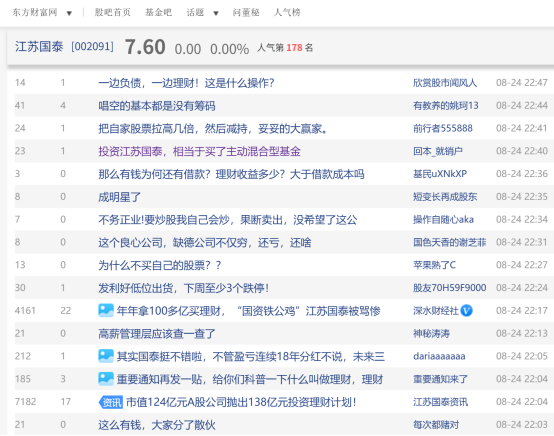Click popularity rank 178
Image resolution: width=554 pixels, height=436 pixels.
point(294,48)
